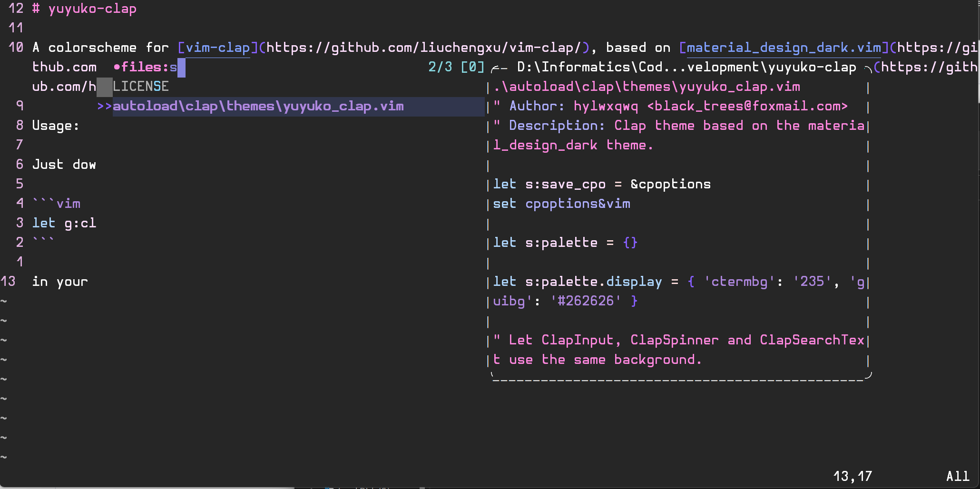Click the [0] selection indicator

tap(472, 67)
